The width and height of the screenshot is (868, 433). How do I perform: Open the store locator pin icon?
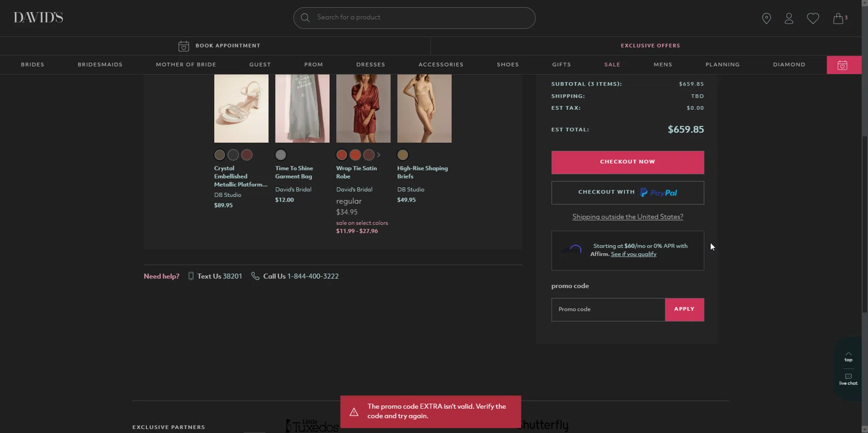pyautogui.click(x=766, y=18)
